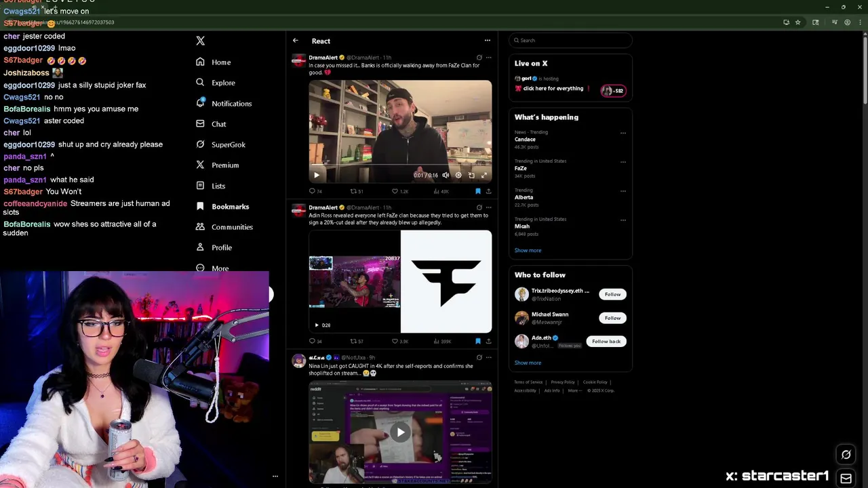Open Notifications in the sidebar
Viewport: 868px width, 488px height.
(x=224, y=104)
